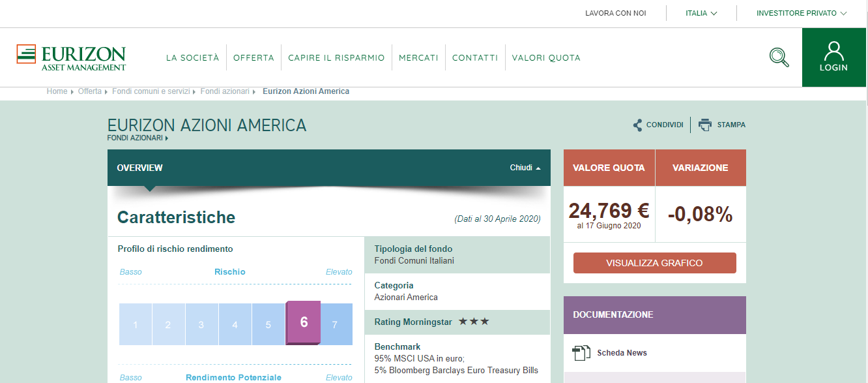
Task: Click the 'Caratteristiche' heading
Action: [176, 217]
